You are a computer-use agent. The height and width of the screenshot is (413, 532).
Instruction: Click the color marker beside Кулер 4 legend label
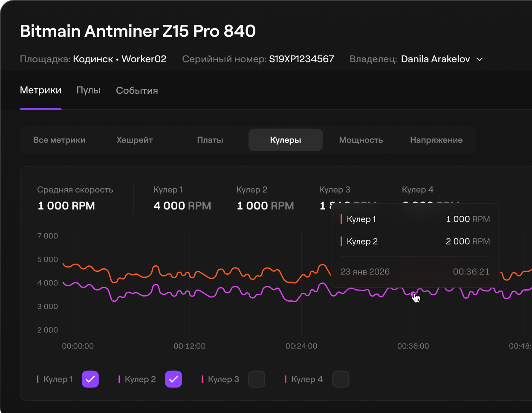[286, 379]
